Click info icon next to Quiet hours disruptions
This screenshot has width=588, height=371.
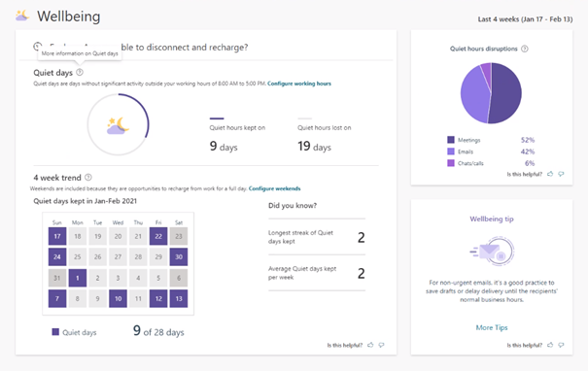coord(525,49)
